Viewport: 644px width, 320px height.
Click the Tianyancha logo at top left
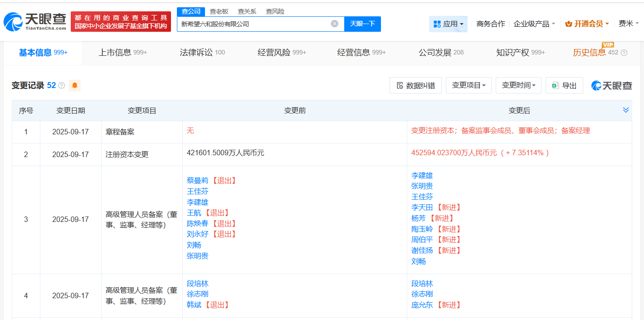(x=35, y=21)
